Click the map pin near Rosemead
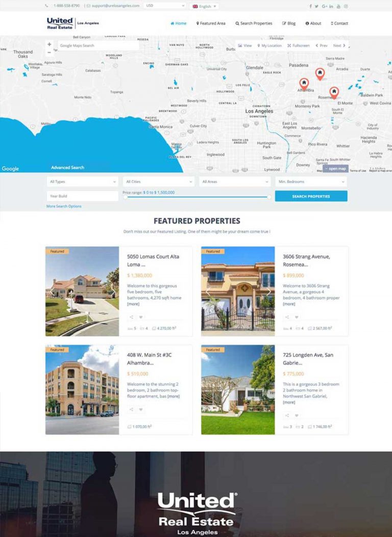This screenshot has height=537, width=392. (334, 92)
